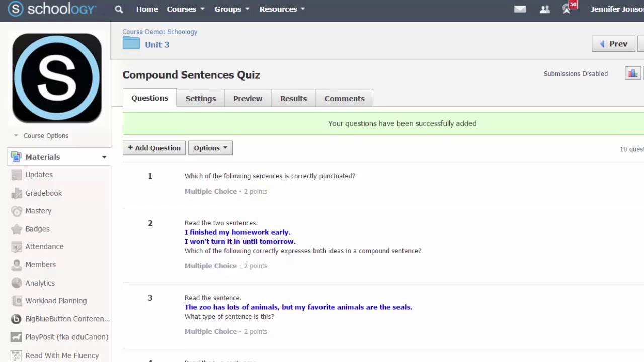Viewport: 644px width, 362px height.
Task: Click the Unit 3 folder icon
Action: click(x=131, y=43)
